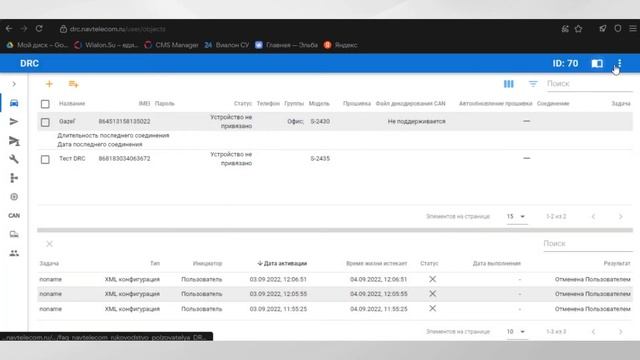Screen dimensions: 640x360
Task: Add a new object with plus icon
Action: tap(49, 84)
